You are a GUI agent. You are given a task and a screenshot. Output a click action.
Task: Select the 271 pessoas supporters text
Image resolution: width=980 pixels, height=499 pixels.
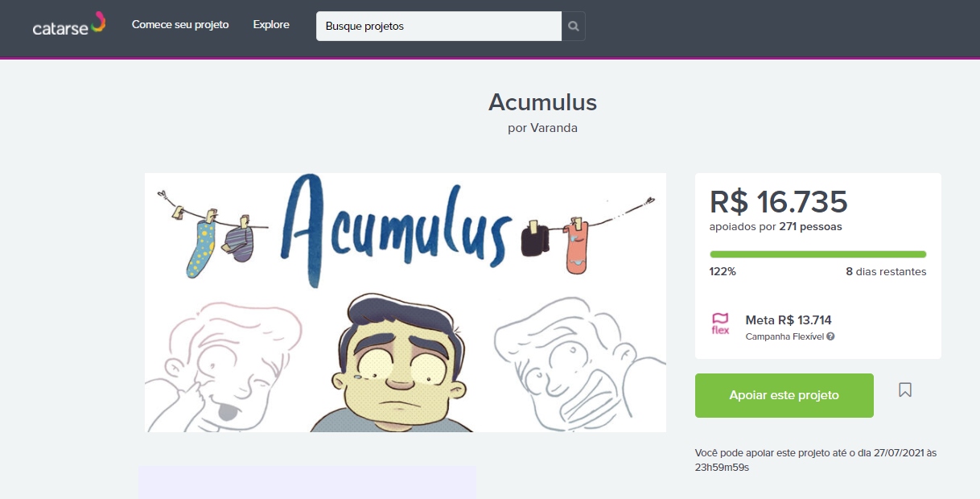810,226
